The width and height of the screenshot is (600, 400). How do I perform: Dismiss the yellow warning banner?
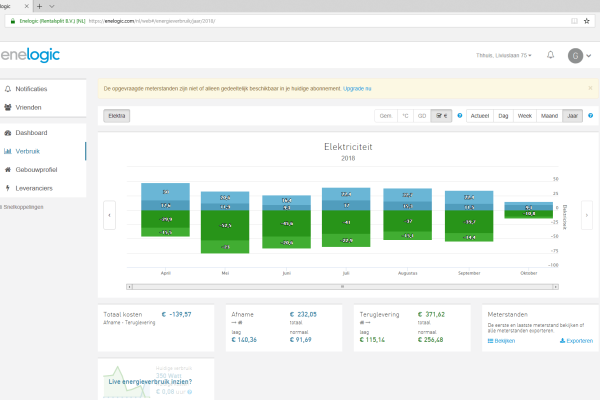(x=590, y=88)
